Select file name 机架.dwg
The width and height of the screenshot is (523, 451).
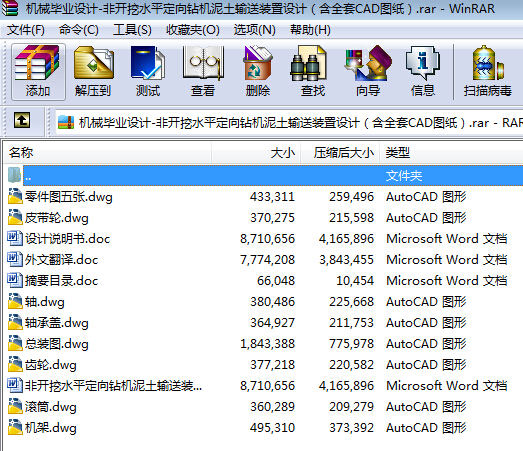(51, 428)
